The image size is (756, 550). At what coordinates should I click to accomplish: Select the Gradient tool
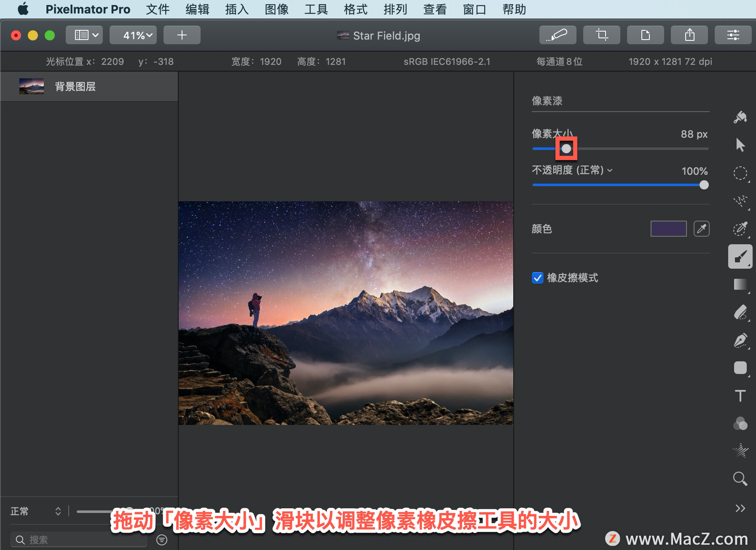[740, 284]
